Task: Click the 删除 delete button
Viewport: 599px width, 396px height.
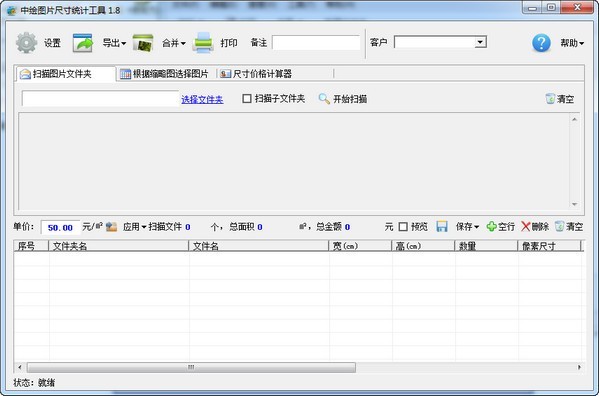Action: [x=540, y=227]
